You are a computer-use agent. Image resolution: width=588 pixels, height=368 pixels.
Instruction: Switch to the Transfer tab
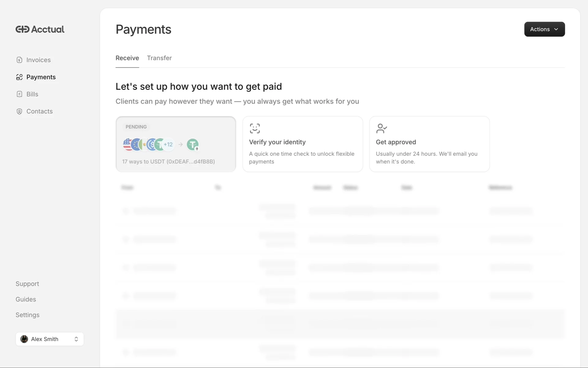click(159, 58)
